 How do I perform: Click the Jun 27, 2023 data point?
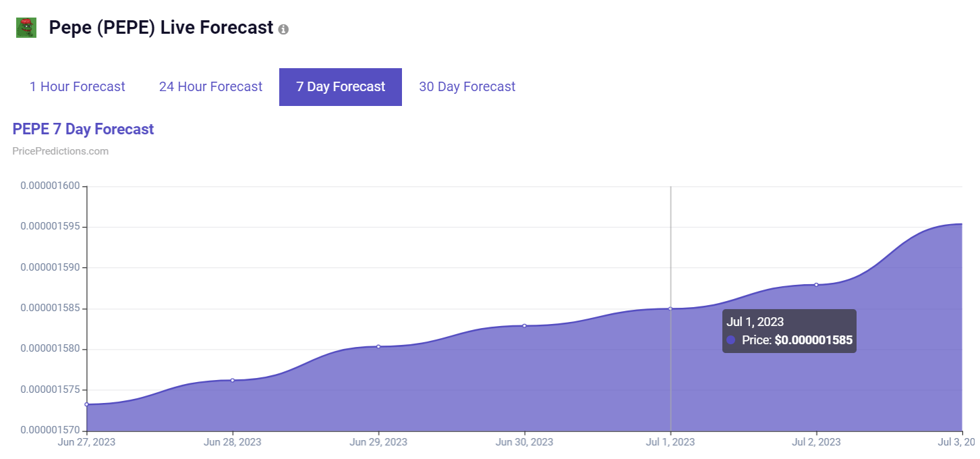(86, 404)
